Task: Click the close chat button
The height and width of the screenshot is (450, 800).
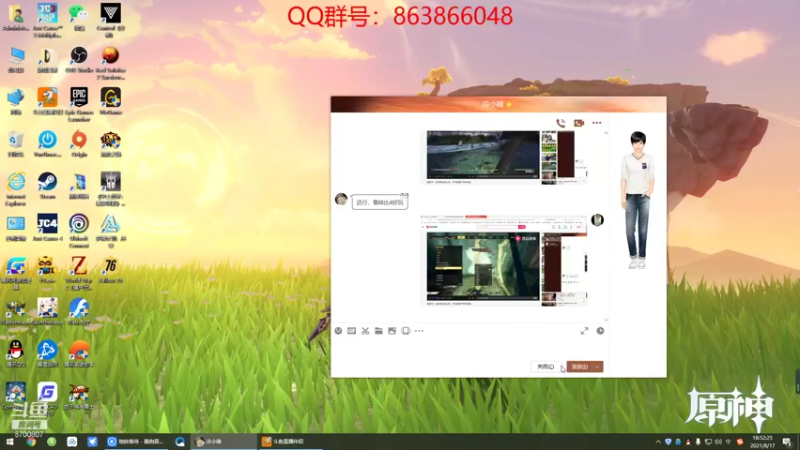Action: tap(545, 366)
